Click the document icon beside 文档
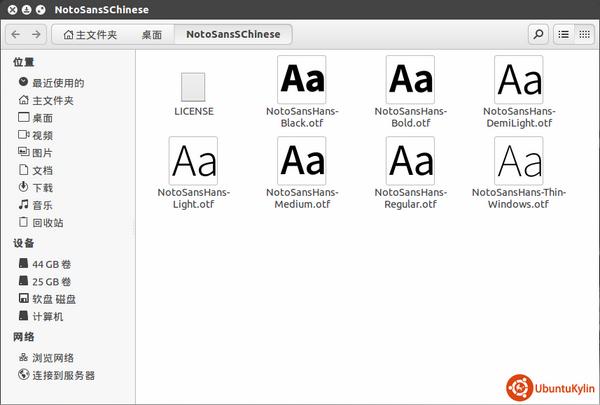Image resolution: width=600 pixels, height=405 pixels. [x=23, y=170]
